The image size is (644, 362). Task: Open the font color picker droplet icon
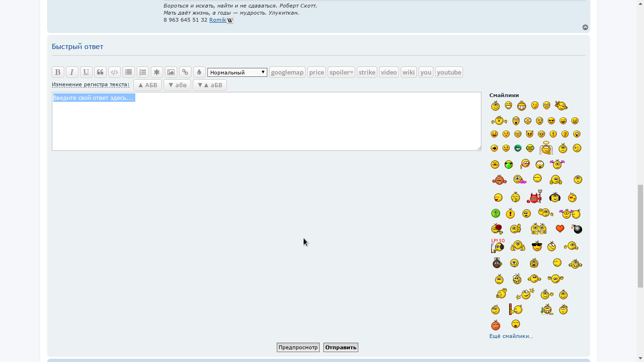(199, 72)
